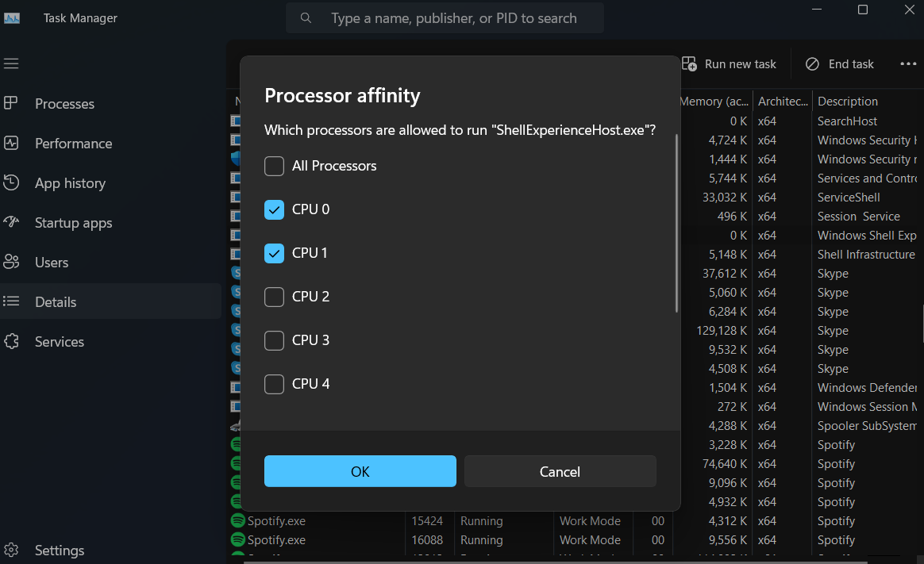Image resolution: width=924 pixels, height=564 pixels.
Task: Click the End task button
Action: (839, 63)
